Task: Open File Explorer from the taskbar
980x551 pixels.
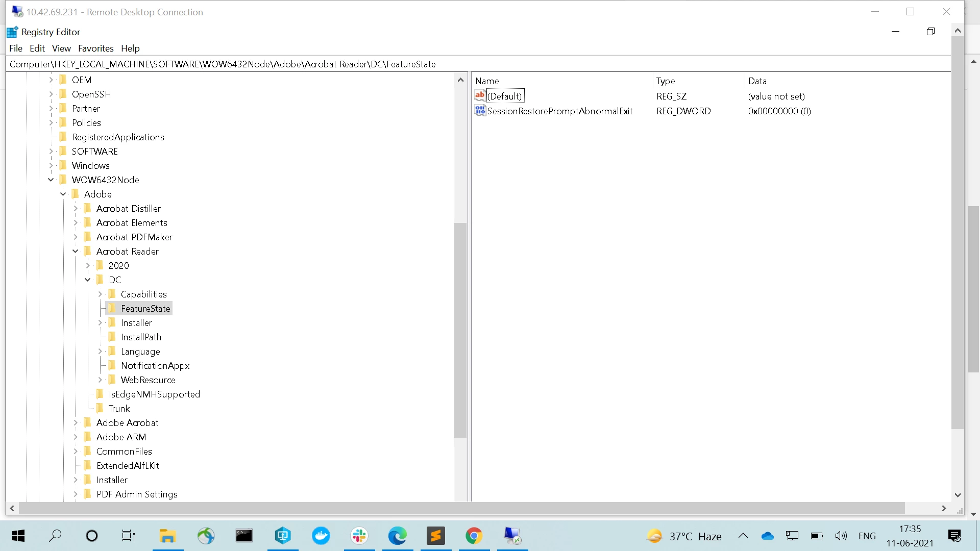Action: pos(167,536)
